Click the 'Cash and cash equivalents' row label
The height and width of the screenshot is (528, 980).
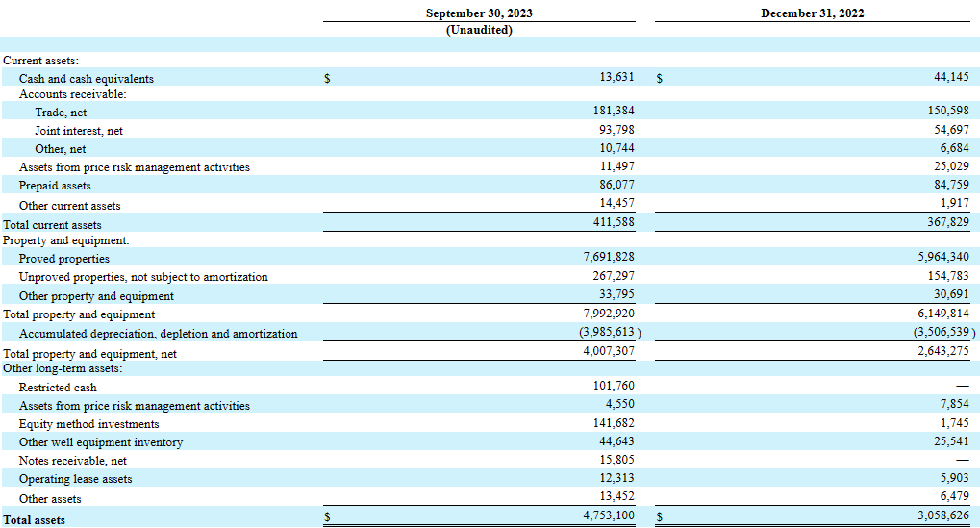(87, 79)
